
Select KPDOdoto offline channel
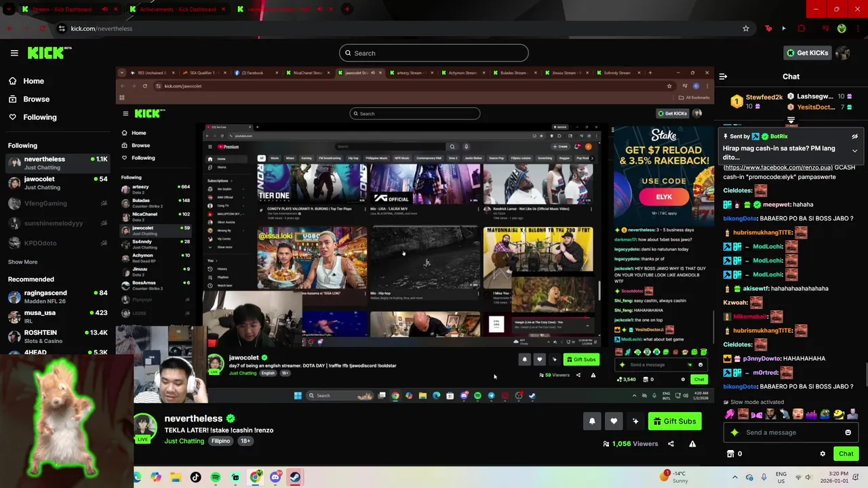click(58, 243)
